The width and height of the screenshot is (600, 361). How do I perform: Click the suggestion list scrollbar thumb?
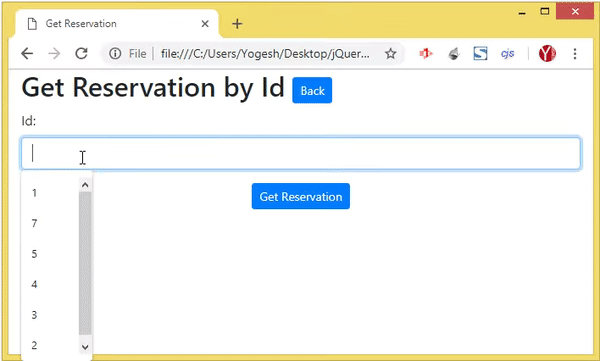[85, 263]
